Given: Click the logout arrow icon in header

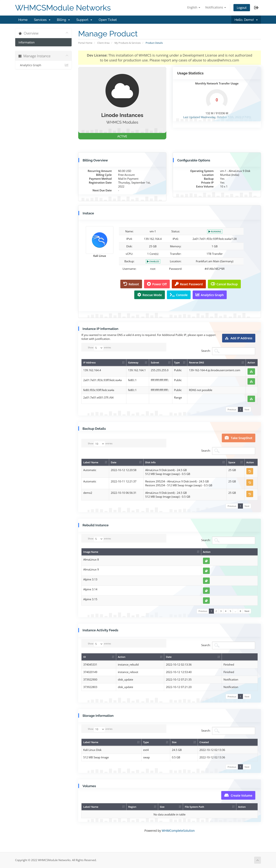Looking at the screenshot, I should click(256, 7).
